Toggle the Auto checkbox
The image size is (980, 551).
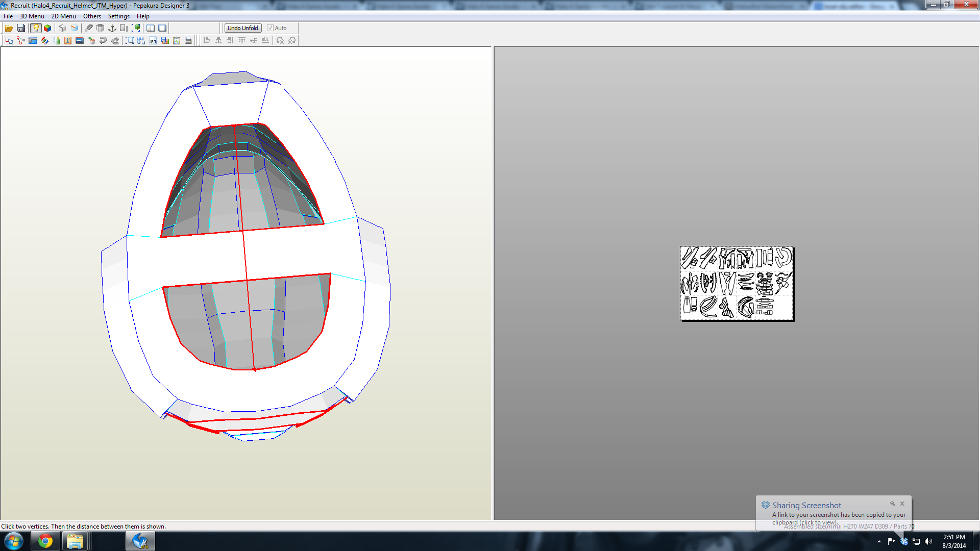(x=271, y=28)
